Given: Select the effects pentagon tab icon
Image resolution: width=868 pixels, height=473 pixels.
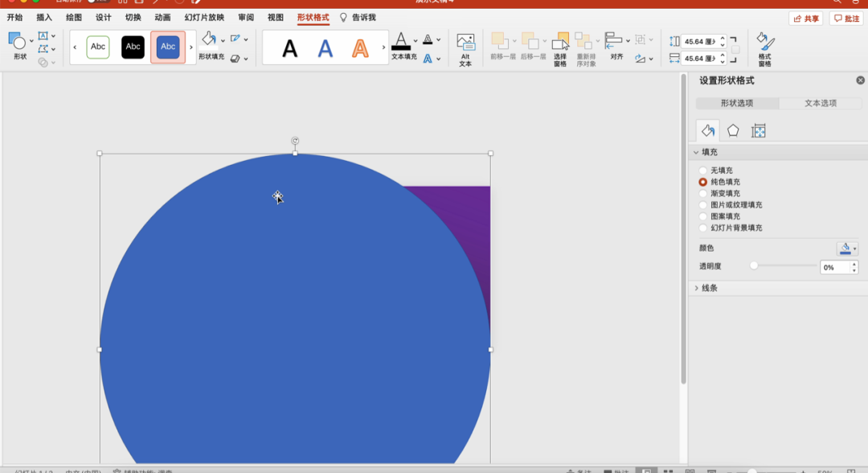Looking at the screenshot, I should tap(733, 130).
